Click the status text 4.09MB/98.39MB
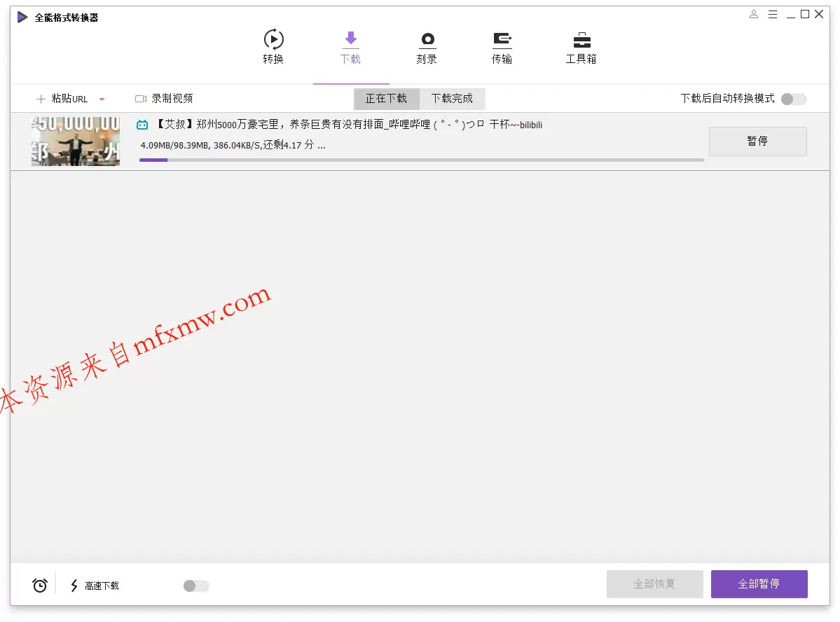This screenshot has height=622, width=840. [233, 145]
